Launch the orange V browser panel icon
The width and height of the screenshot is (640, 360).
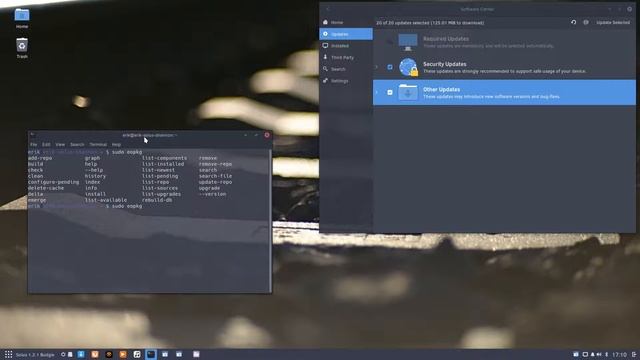coord(95,354)
